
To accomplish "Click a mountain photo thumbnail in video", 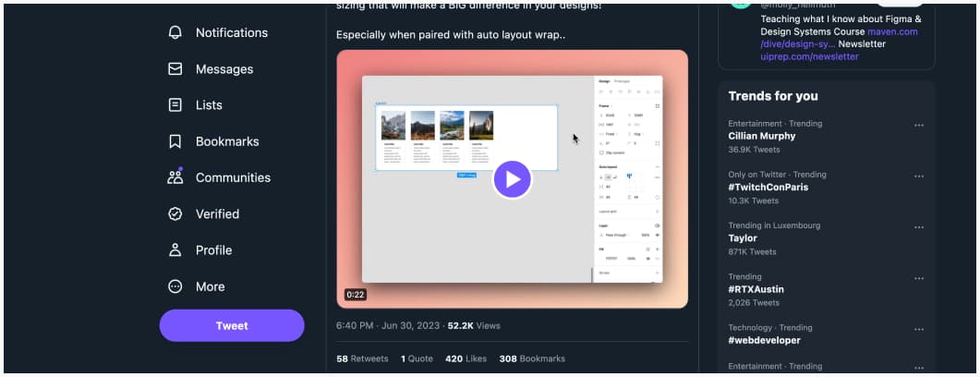I will [393, 126].
